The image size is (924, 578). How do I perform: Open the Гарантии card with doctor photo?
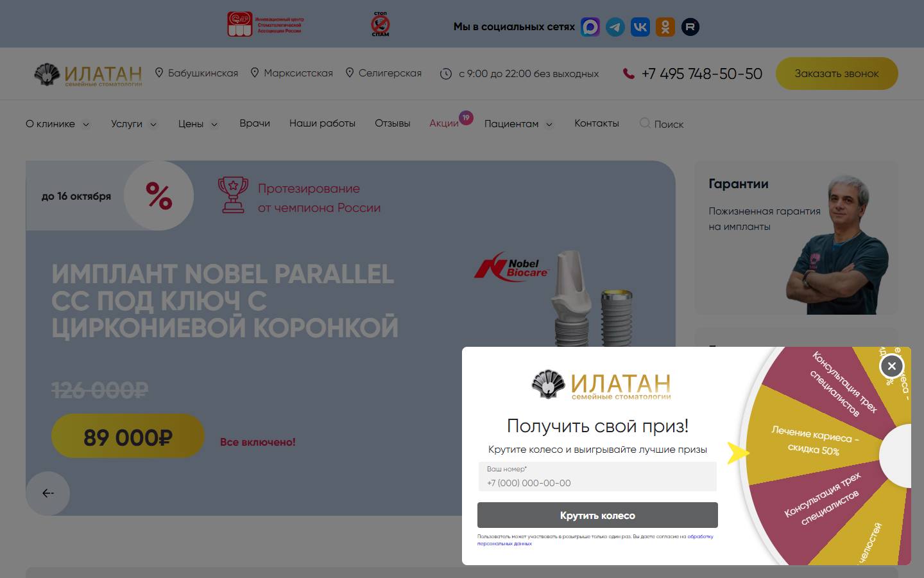pos(796,238)
